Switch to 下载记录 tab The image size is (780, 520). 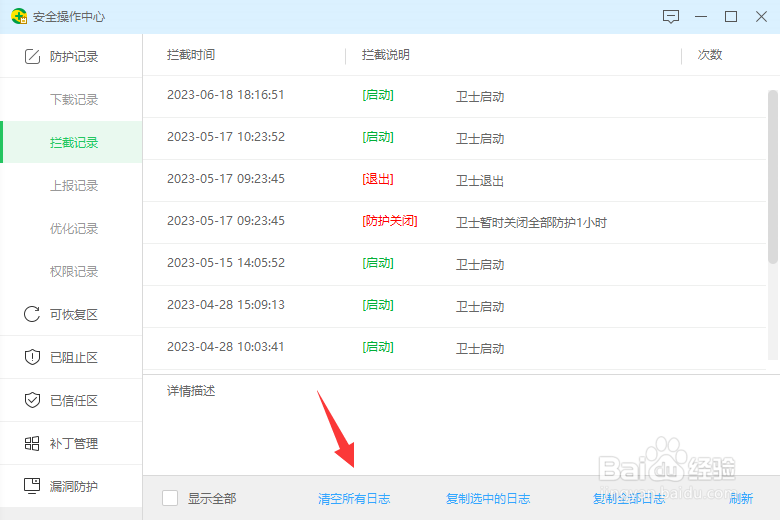74,100
